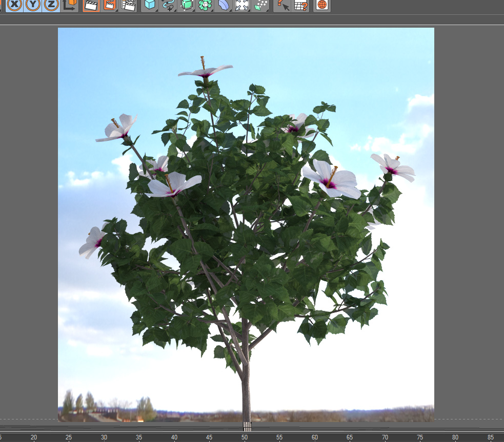Viewport: 504px width, 442px height.
Task: Click the rendered hibiscus tree image
Action: point(246,225)
